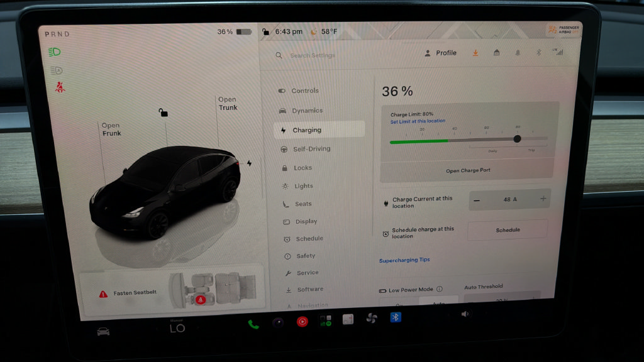Viewport: 644px width, 362px height.
Task: Launch the red music player app
Action: click(x=303, y=322)
